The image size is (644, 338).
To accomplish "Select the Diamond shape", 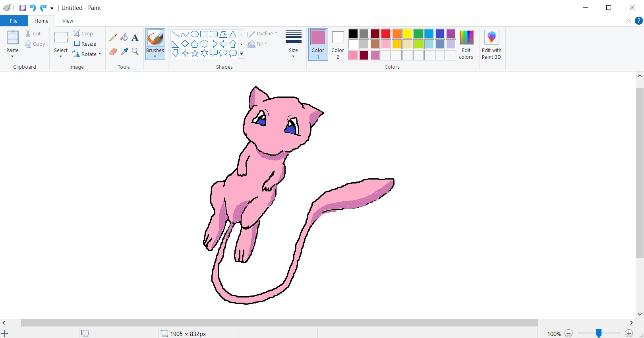I will pos(185,44).
